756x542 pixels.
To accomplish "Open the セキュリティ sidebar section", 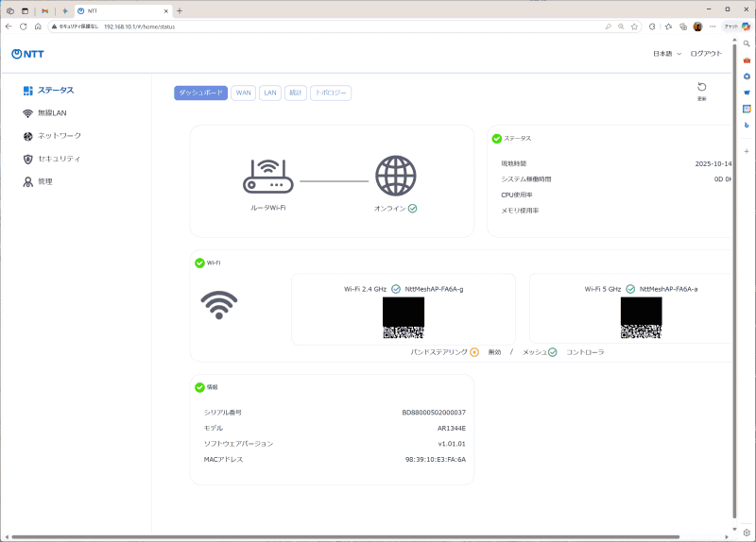I will [x=52, y=159].
